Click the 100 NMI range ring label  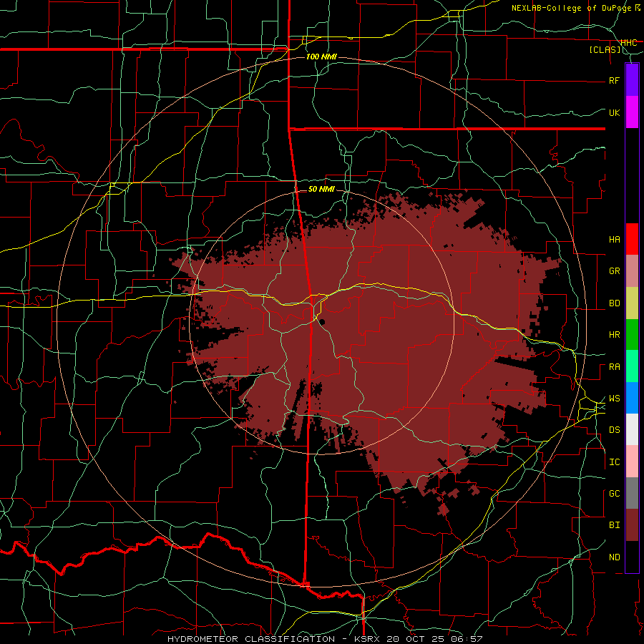pyautogui.click(x=321, y=57)
